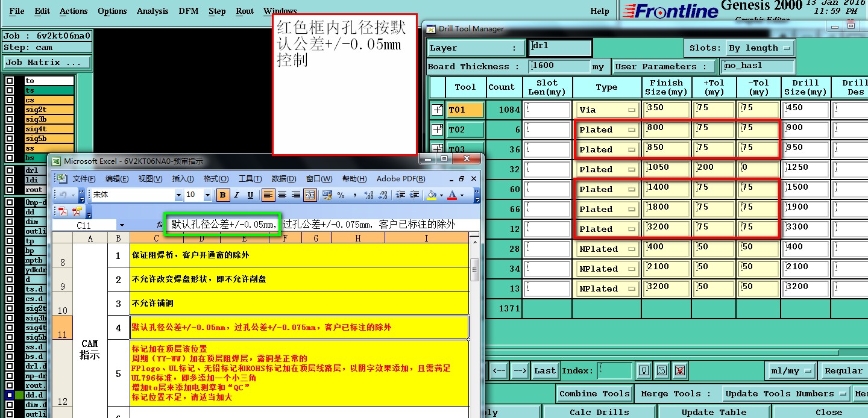The image size is (868, 418).
Task: Click the plus icon beside tool T02
Action: point(437,129)
